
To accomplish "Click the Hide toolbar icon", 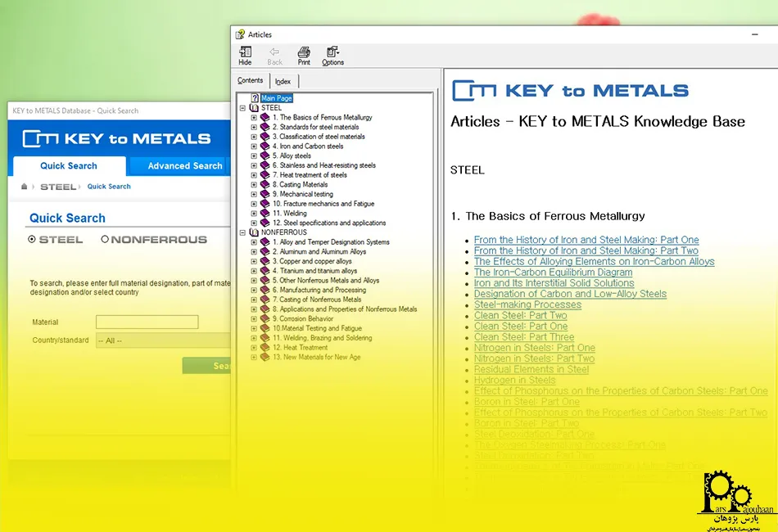I will 245,52.
